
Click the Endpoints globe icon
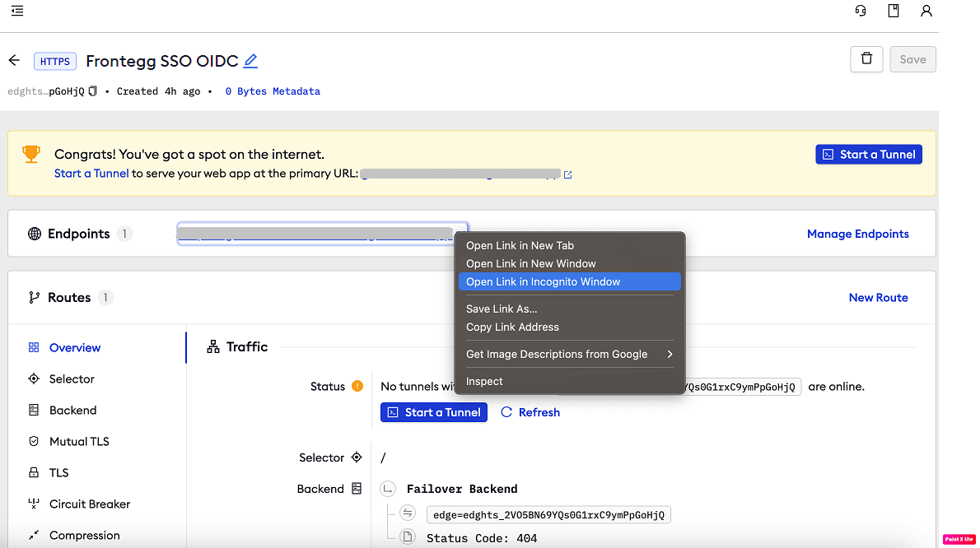tap(35, 234)
